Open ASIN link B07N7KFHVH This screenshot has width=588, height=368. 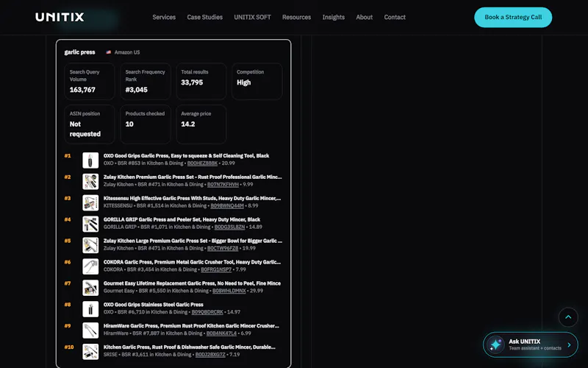223,185
